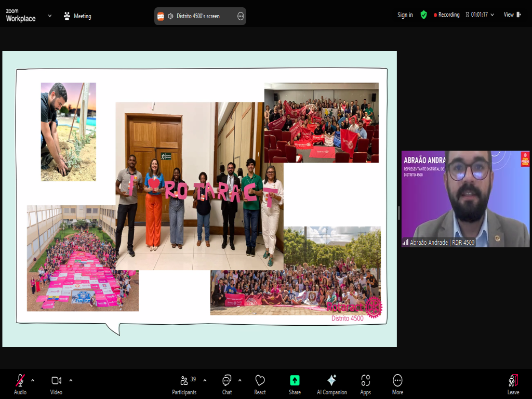The width and height of the screenshot is (532, 399).
Task: Open React emoji reactions
Action: [x=260, y=383]
